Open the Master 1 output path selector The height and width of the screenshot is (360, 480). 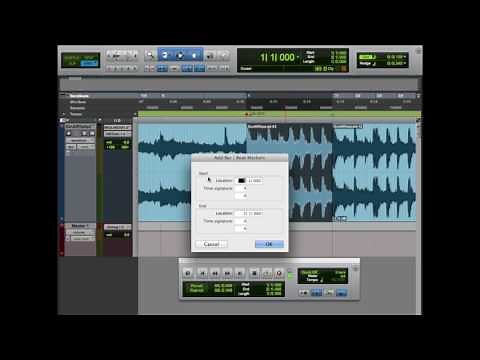[118, 227]
